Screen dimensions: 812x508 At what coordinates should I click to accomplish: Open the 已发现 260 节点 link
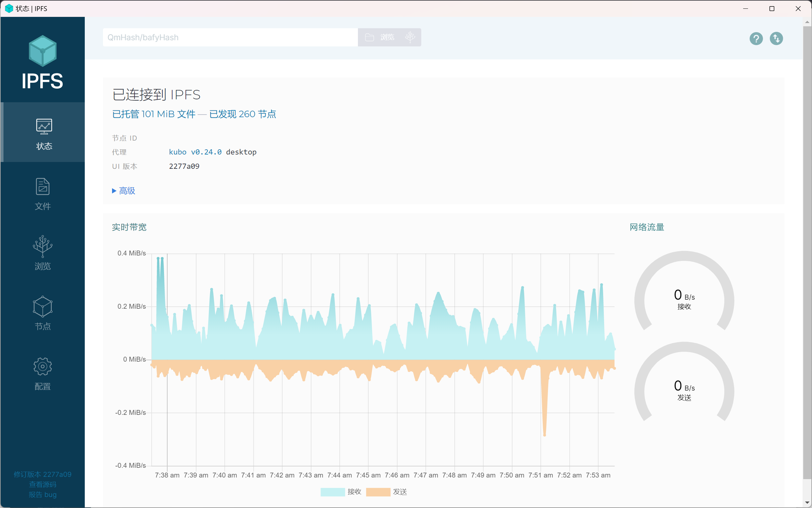click(x=242, y=114)
